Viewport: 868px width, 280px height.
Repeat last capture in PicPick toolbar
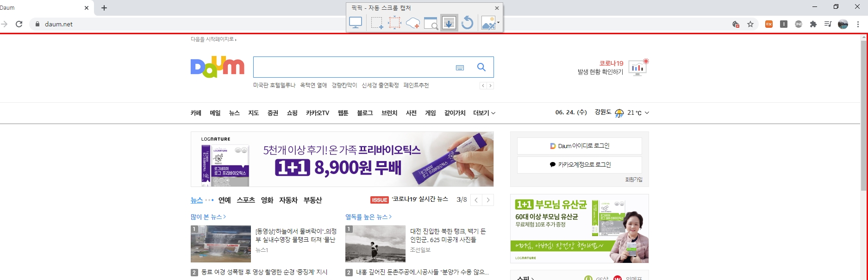point(468,23)
